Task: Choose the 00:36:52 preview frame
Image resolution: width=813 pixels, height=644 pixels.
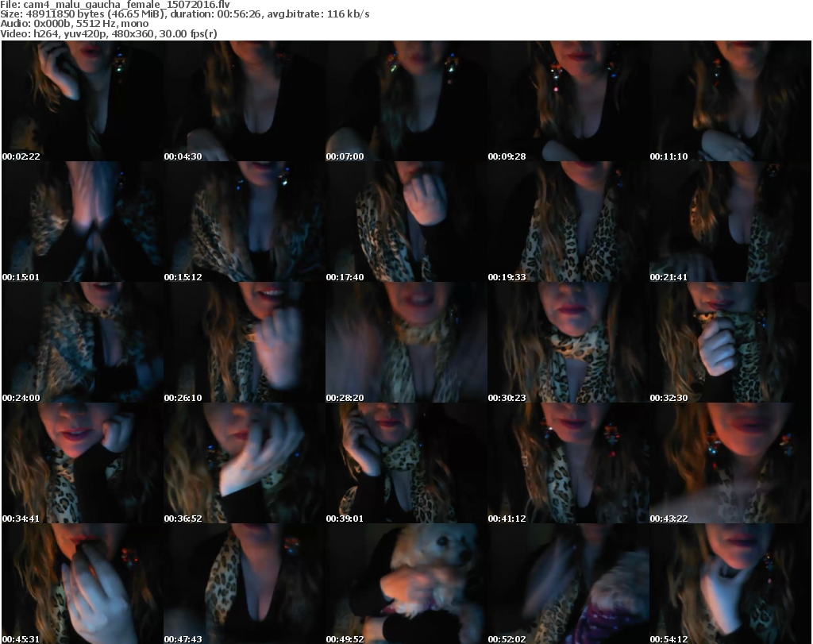Action: 245,463
